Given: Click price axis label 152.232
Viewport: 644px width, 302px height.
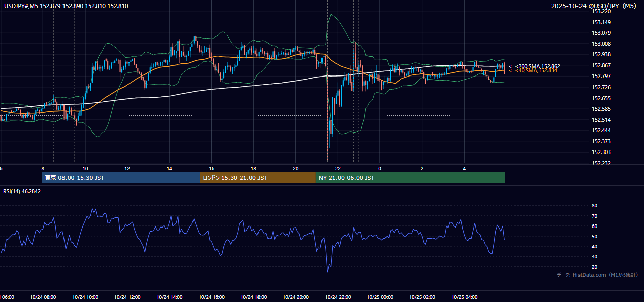Looking at the screenshot, I should point(601,163).
